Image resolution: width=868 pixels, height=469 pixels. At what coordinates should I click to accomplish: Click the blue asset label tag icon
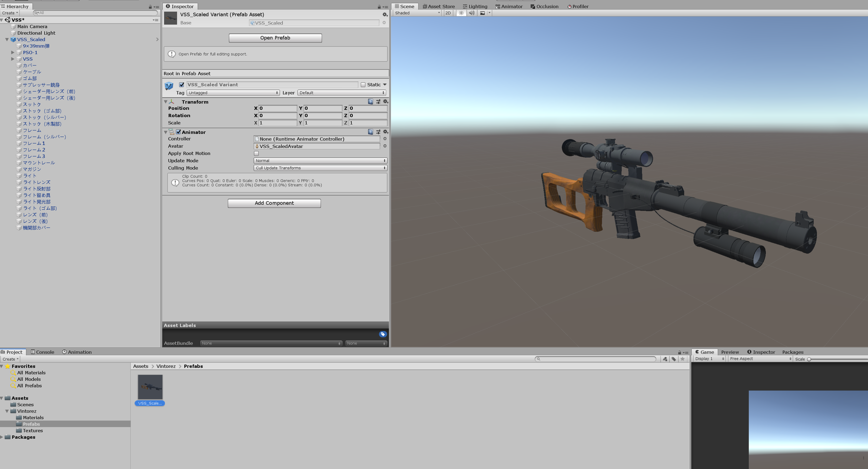(383, 334)
